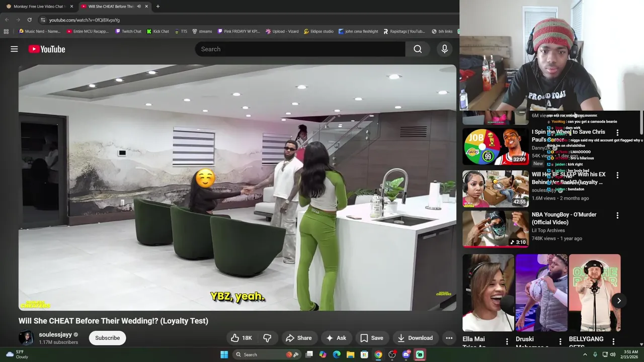The width and height of the screenshot is (644, 362).
Task: Open volume control in system tray
Action: coord(612,354)
